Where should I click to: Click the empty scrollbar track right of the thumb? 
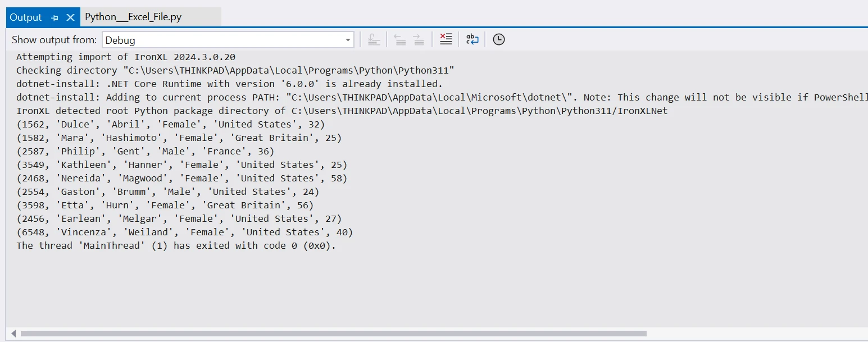753,334
